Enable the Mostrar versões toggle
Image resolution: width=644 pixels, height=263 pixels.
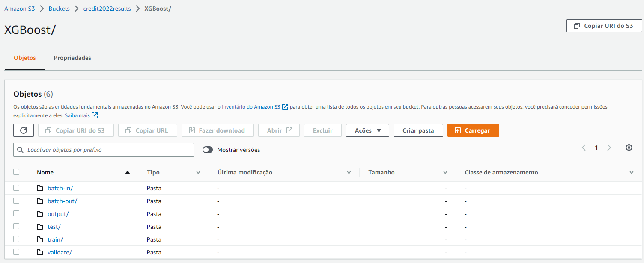click(x=208, y=150)
